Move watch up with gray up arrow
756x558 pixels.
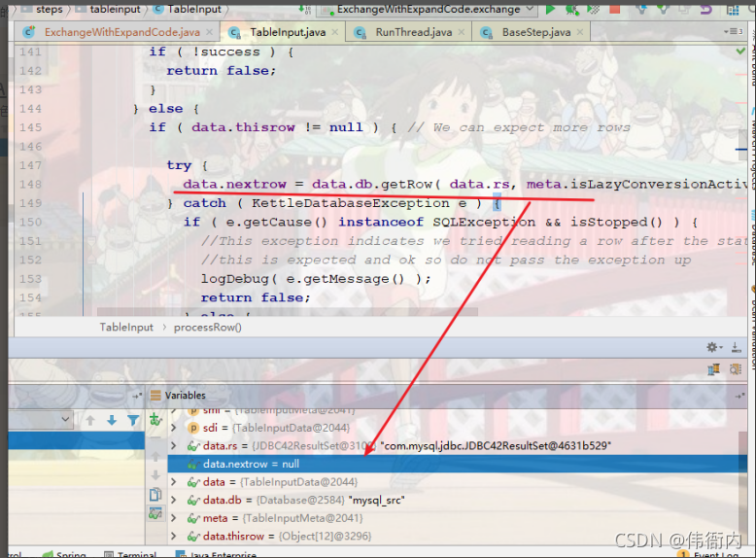155,456
